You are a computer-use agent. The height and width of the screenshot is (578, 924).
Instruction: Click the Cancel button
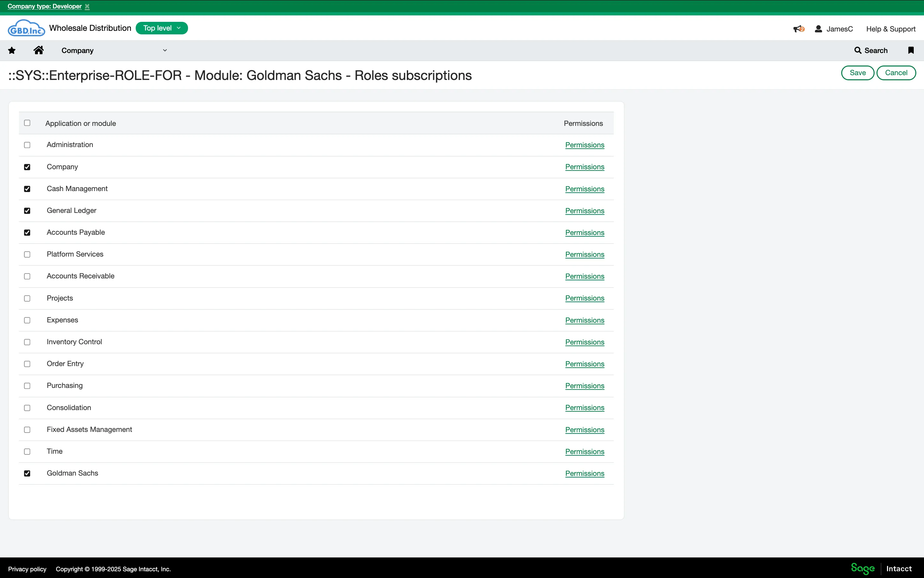pyautogui.click(x=896, y=73)
